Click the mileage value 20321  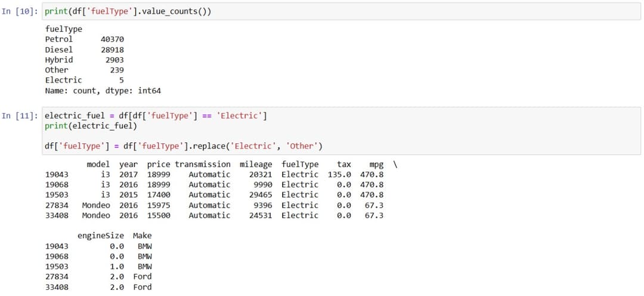point(261,175)
